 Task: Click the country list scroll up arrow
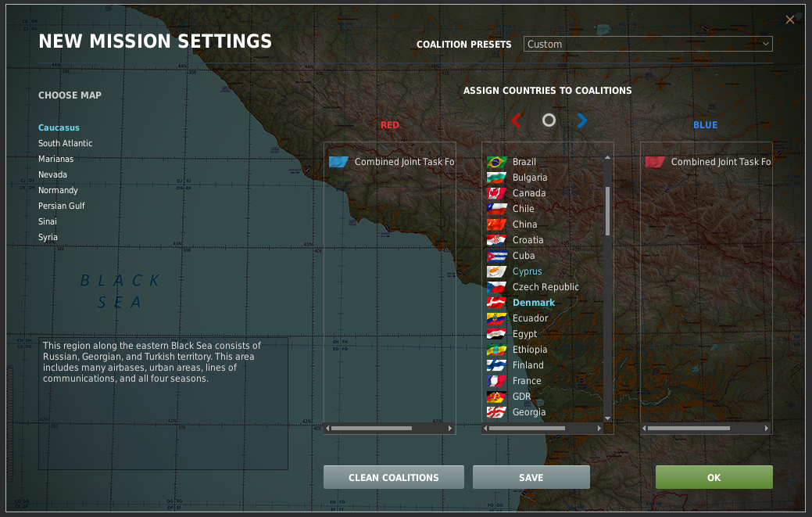tap(607, 157)
